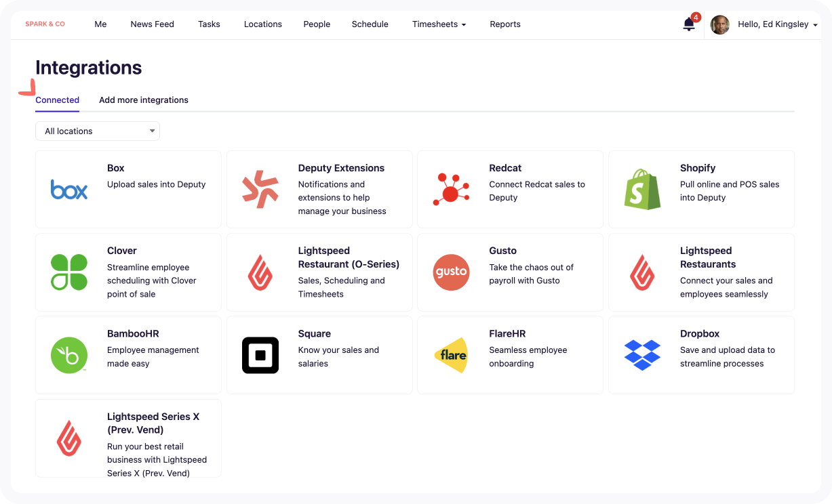This screenshot has height=504, width=832.
Task: Click the black Square logo icon
Action: [x=260, y=356]
